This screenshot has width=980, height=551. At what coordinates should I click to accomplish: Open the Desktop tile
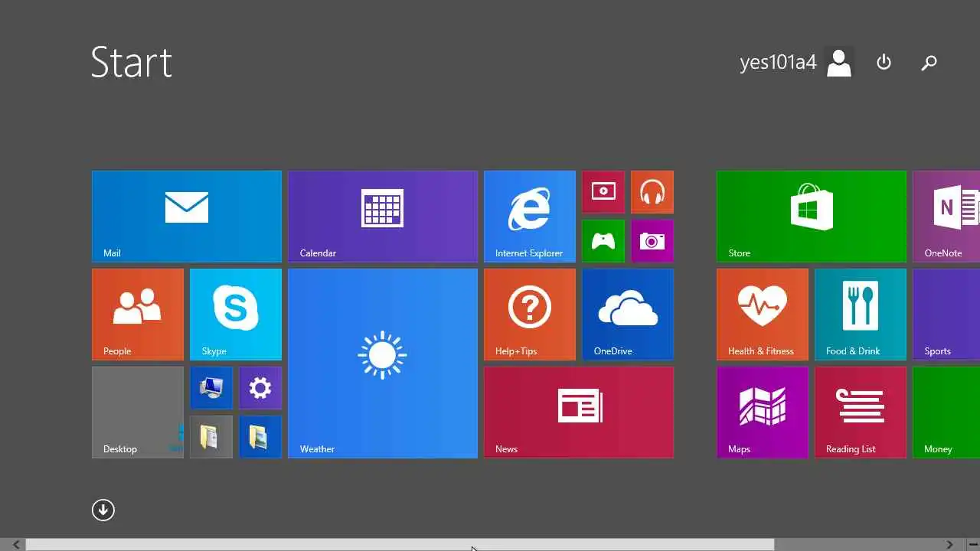pyautogui.click(x=138, y=412)
